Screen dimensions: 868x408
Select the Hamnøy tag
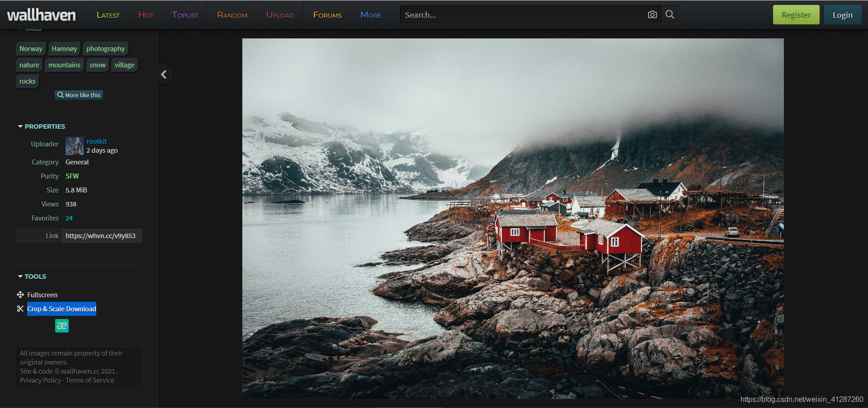(64, 48)
